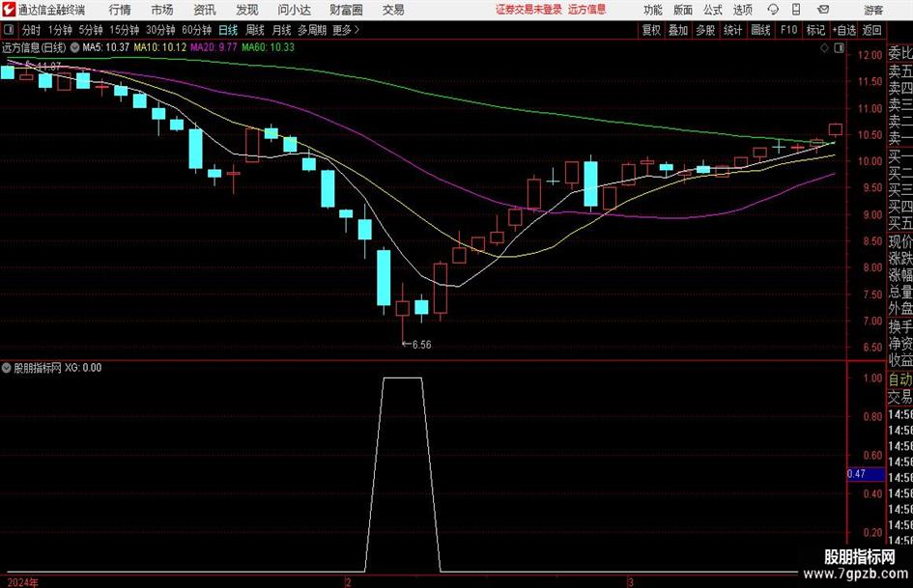
Task: Switch to 15分钟 period tab
Action: [124, 30]
